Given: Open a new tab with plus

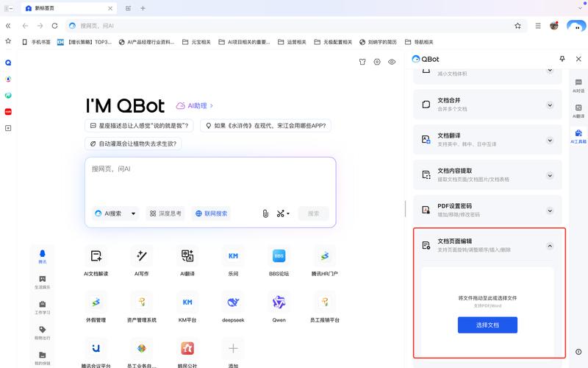Looking at the screenshot, I should point(143,8).
